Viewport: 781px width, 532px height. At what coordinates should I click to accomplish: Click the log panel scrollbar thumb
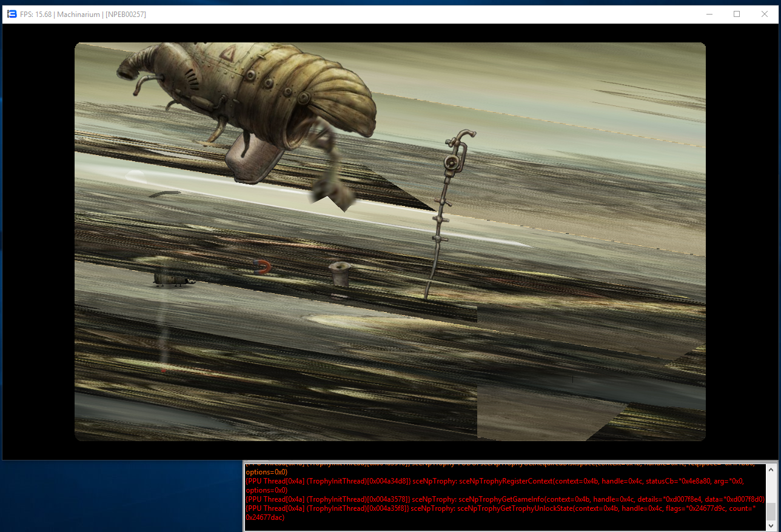pos(771,511)
